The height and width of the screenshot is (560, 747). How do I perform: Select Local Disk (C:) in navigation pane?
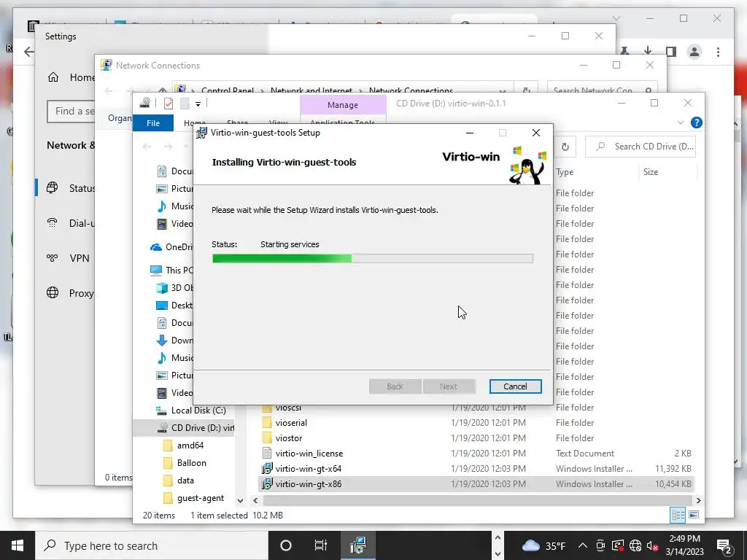tap(192, 410)
